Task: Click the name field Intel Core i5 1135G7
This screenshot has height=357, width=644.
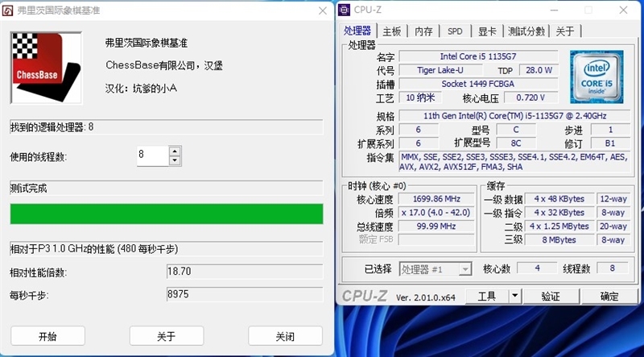Action: 478,56
